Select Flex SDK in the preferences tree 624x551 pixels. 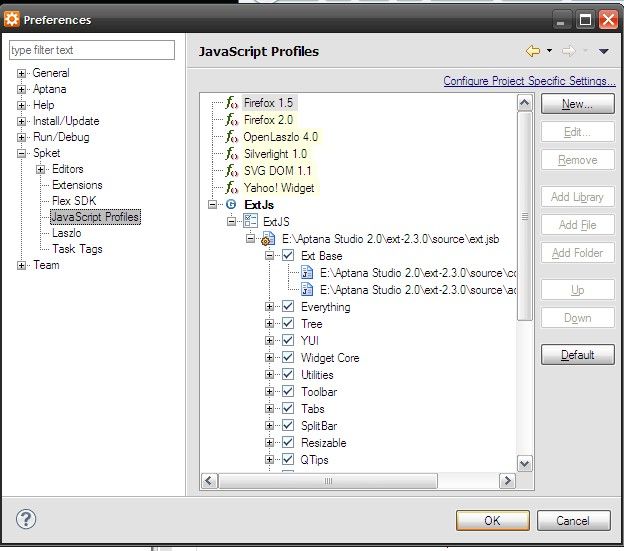[74, 201]
